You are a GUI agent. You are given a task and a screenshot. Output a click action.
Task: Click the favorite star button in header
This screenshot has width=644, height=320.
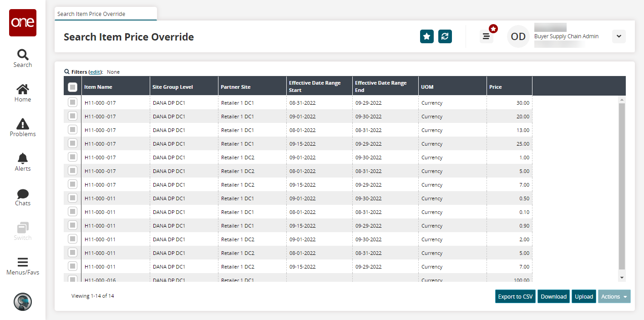click(427, 36)
